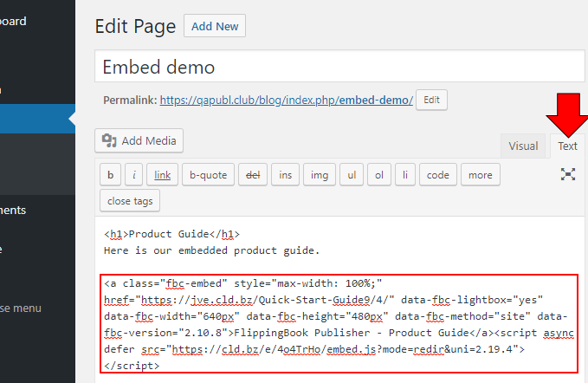
Task: Open the embed-demo permalink URL
Action: pos(286,101)
